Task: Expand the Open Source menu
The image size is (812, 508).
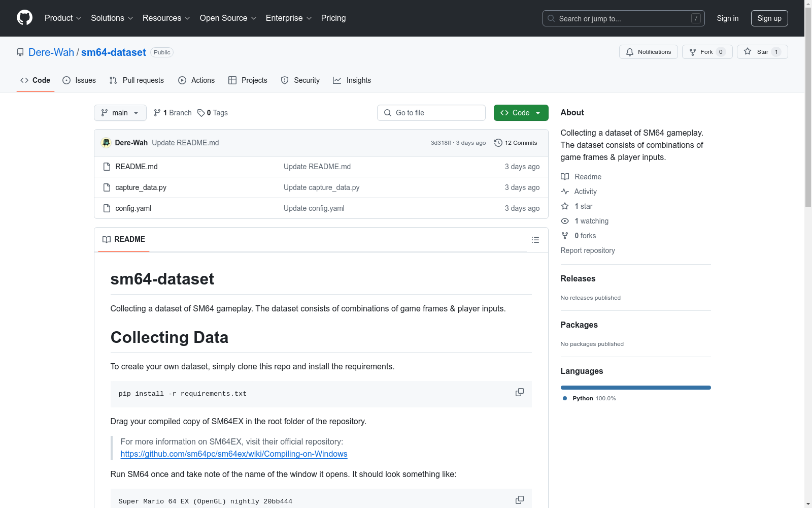Action: [228, 18]
